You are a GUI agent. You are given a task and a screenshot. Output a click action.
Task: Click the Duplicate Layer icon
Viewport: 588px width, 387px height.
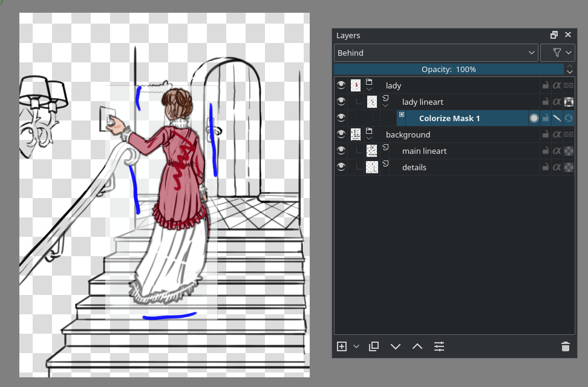[374, 346]
